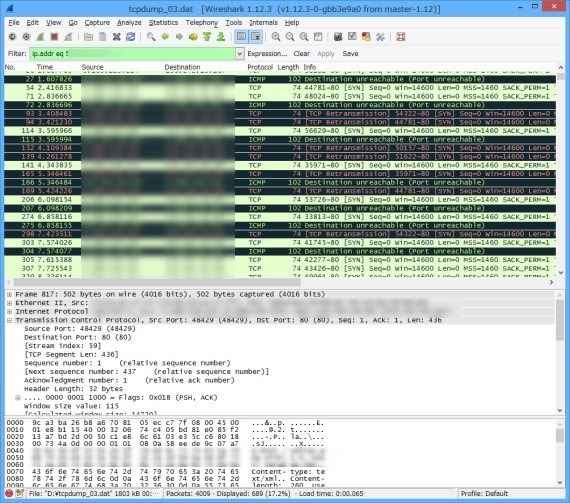Click Profile: Default in status bar

(x=484, y=494)
